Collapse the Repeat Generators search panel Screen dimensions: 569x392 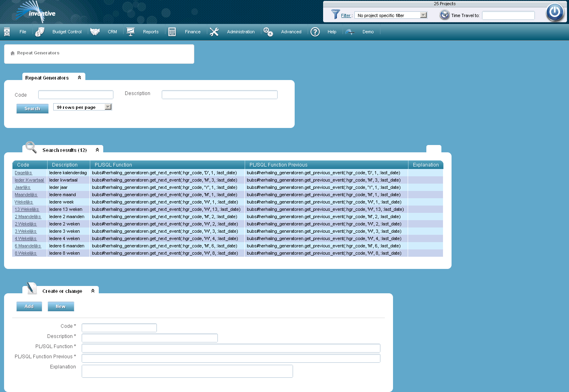tap(79, 77)
